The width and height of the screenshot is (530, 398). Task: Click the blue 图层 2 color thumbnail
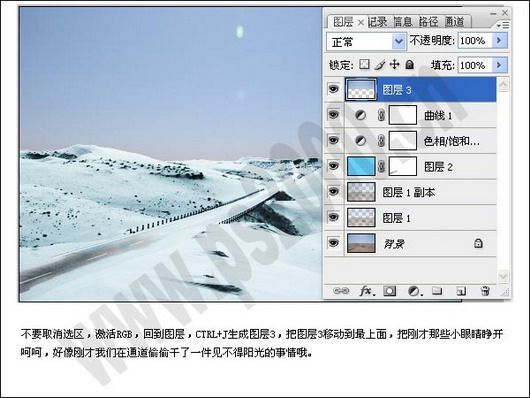tap(361, 166)
